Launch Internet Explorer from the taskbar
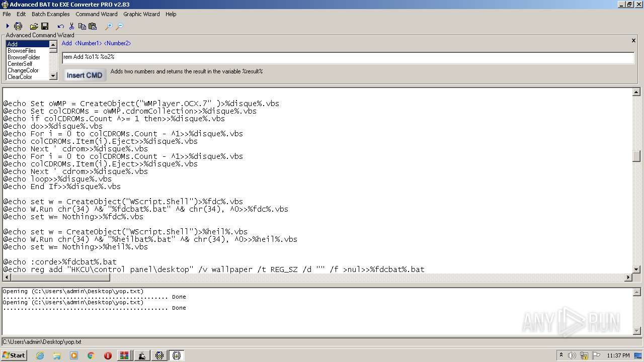This screenshot has height=362, width=644. coord(40,355)
